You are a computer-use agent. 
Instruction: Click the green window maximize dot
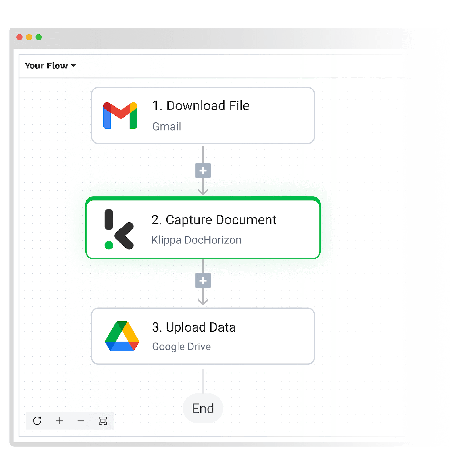[39, 37]
